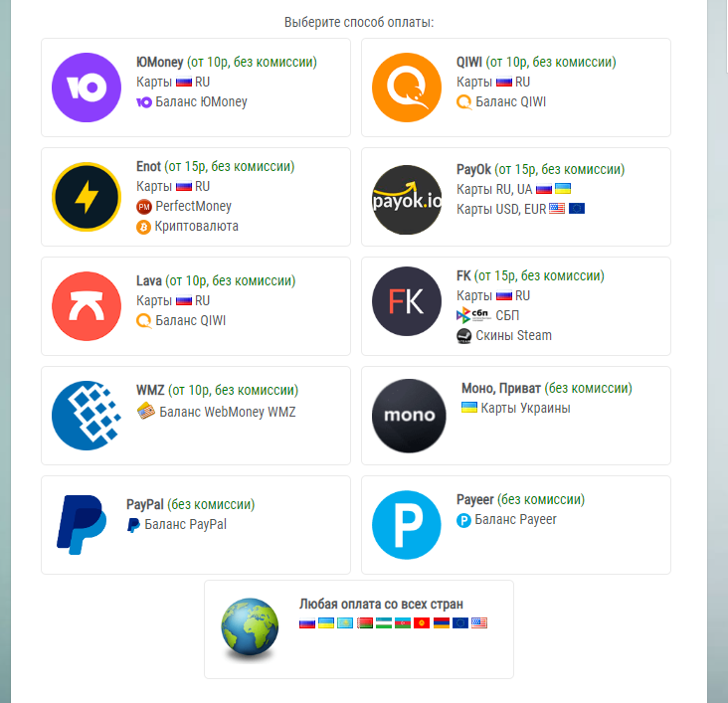728x703 pixels.
Task: Click Russian flag in ЮMoney card
Action: point(184,83)
